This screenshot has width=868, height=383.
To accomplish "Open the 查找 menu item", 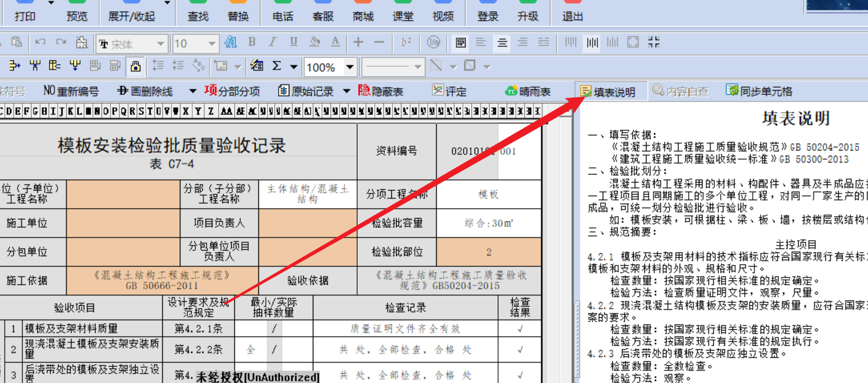I will (198, 16).
